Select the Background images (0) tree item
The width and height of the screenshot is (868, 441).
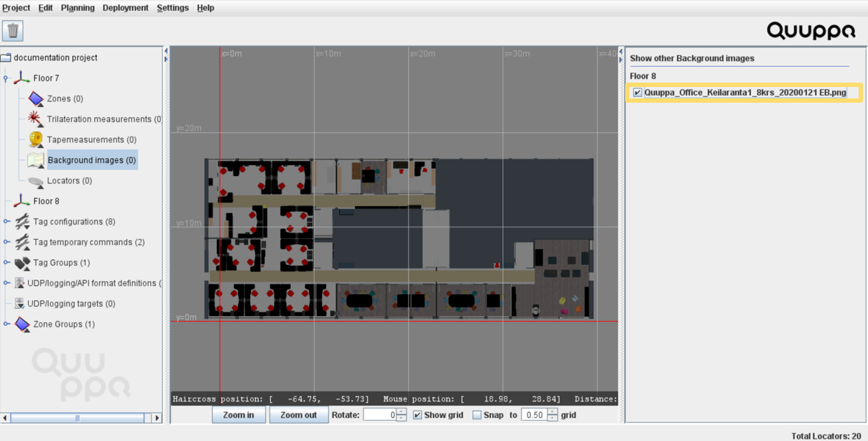(x=92, y=160)
